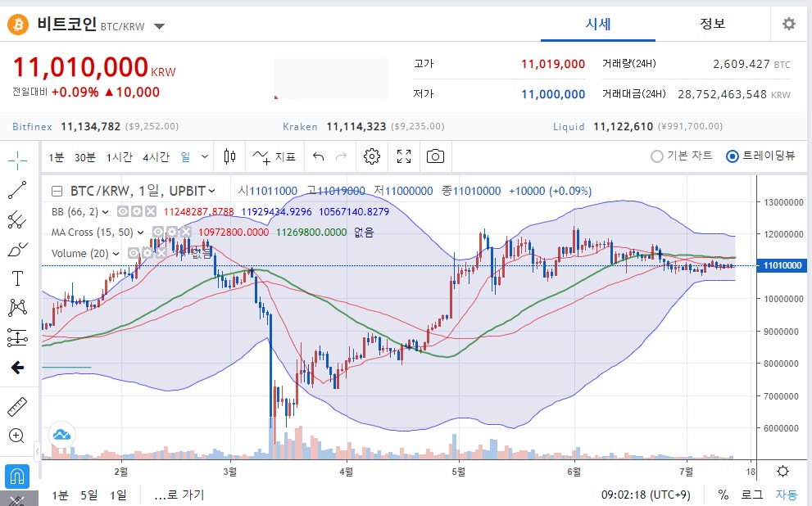Collapse the indicator legend box
812x506 pixels.
click(x=57, y=192)
